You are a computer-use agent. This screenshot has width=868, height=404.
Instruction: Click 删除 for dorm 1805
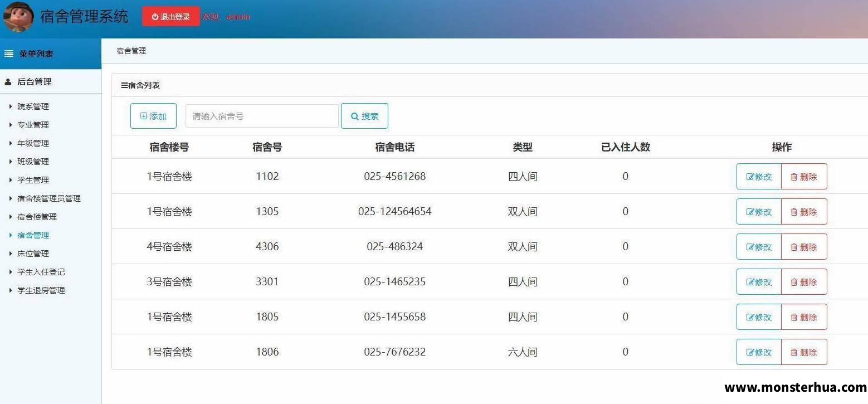(x=804, y=317)
